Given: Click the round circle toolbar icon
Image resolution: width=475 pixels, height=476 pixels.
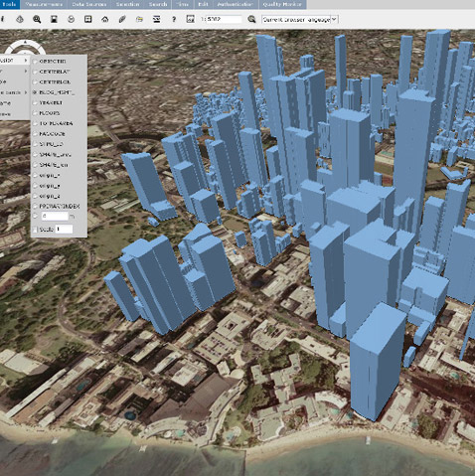Looking at the screenshot, I should [x=71, y=19].
